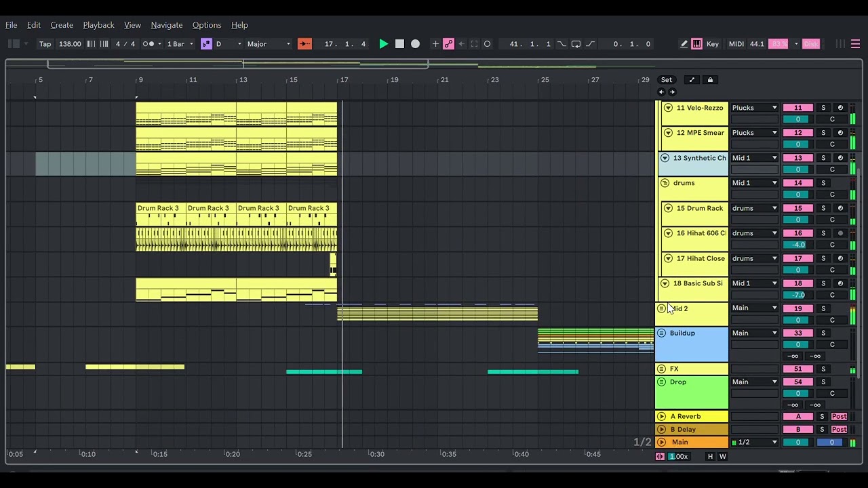
Task: Open the Major scale dropdown
Action: click(269, 44)
